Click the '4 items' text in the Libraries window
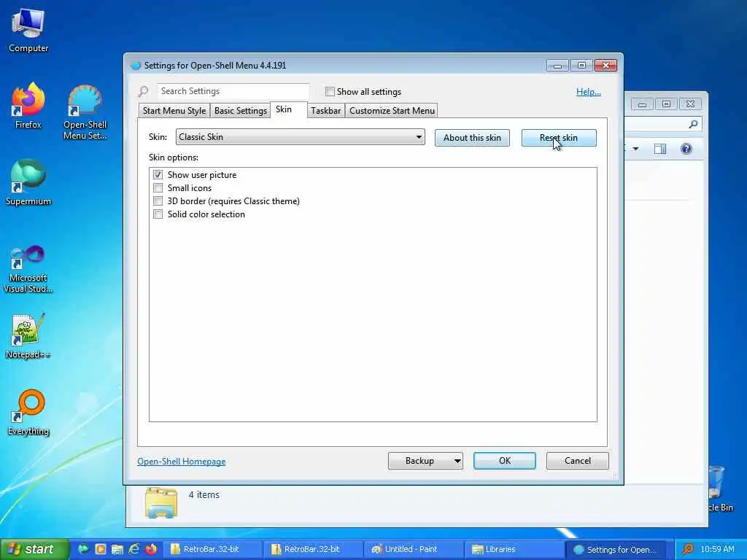The height and width of the screenshot is (560, 747). click(x=204, y=495)
